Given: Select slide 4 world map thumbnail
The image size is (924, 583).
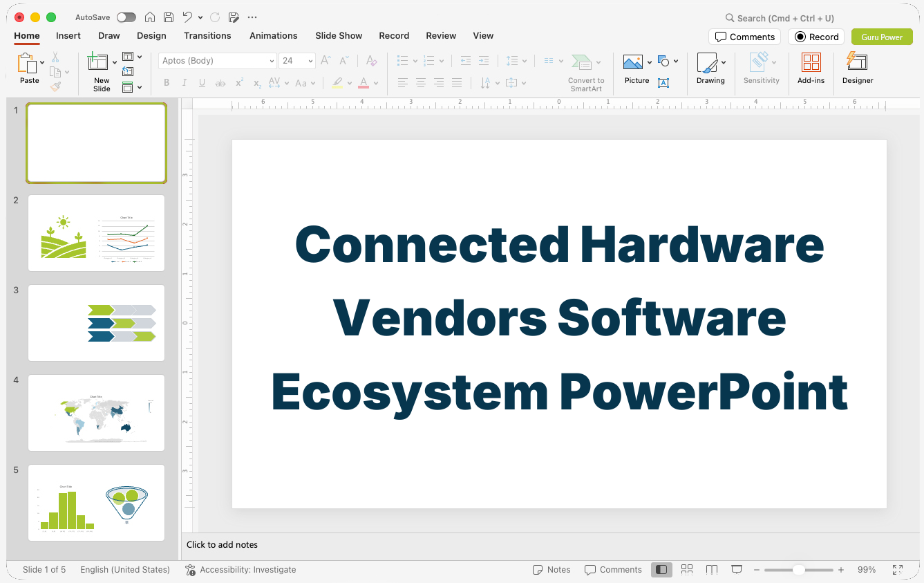Looking at the screenshot, I should 97,413.
